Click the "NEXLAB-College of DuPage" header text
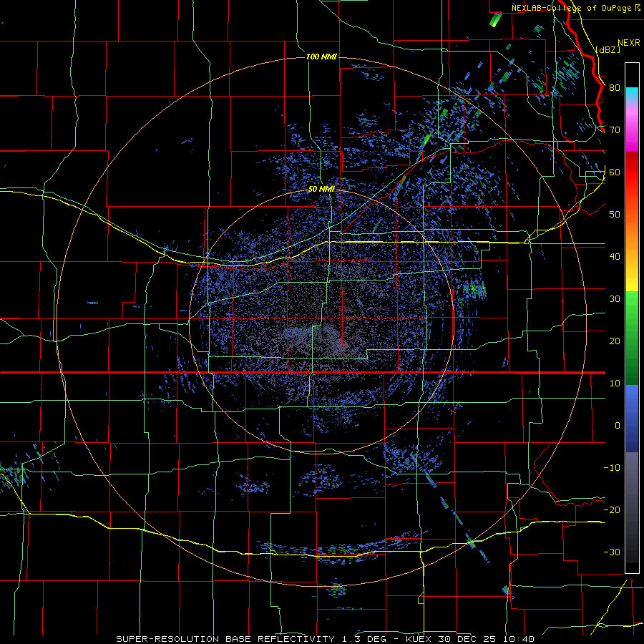 572,8
